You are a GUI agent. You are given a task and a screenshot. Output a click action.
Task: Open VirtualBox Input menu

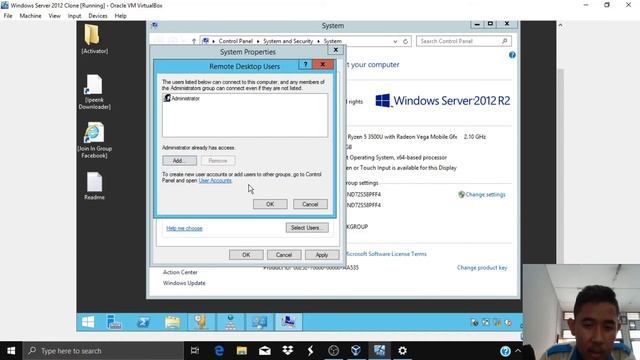74,16
